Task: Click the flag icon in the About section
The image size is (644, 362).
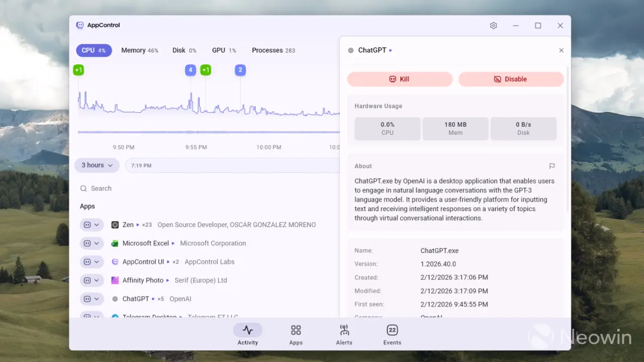Action: [551, 166]
